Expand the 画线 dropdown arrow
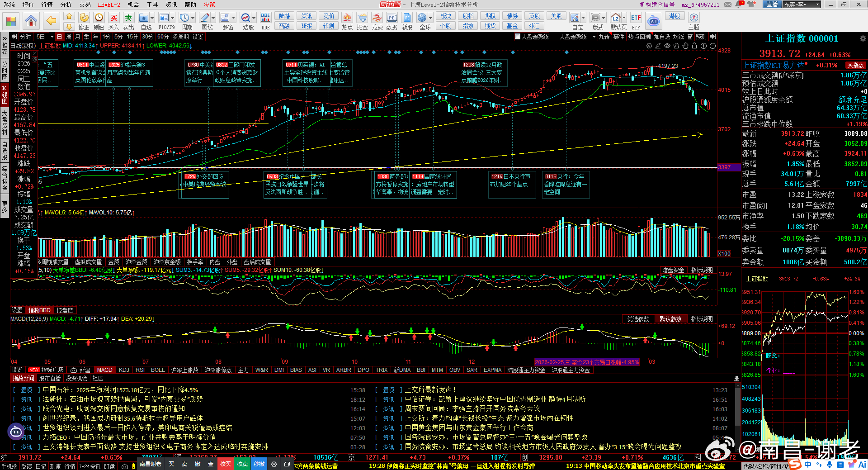The image size is (868, 470). point(214,18)
